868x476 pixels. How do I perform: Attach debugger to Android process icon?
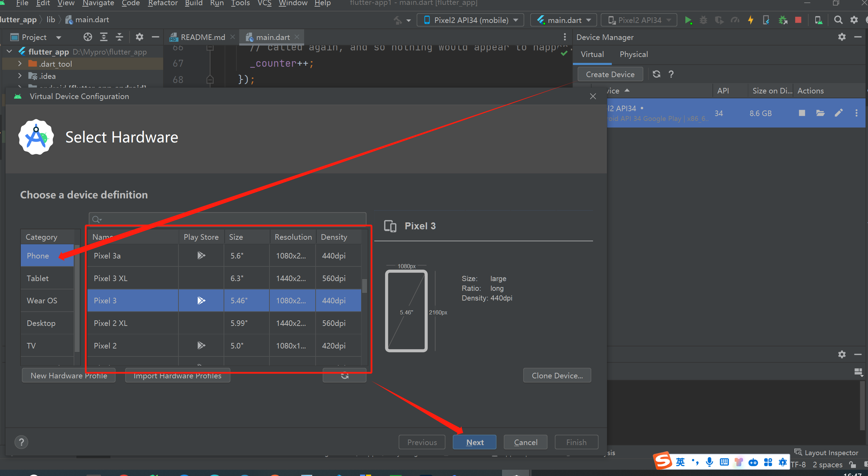point(783,20)
